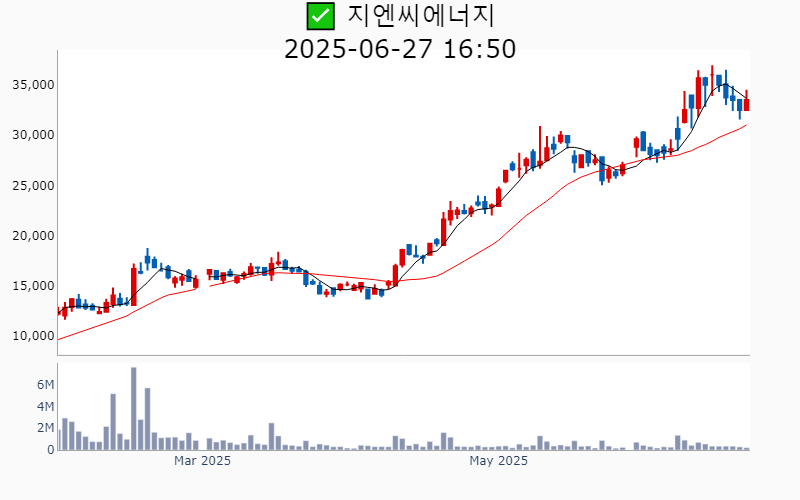This screenshot has height=500, width=800.
Task: Click the 35,000 price axis label
Action: pos(33,85)
